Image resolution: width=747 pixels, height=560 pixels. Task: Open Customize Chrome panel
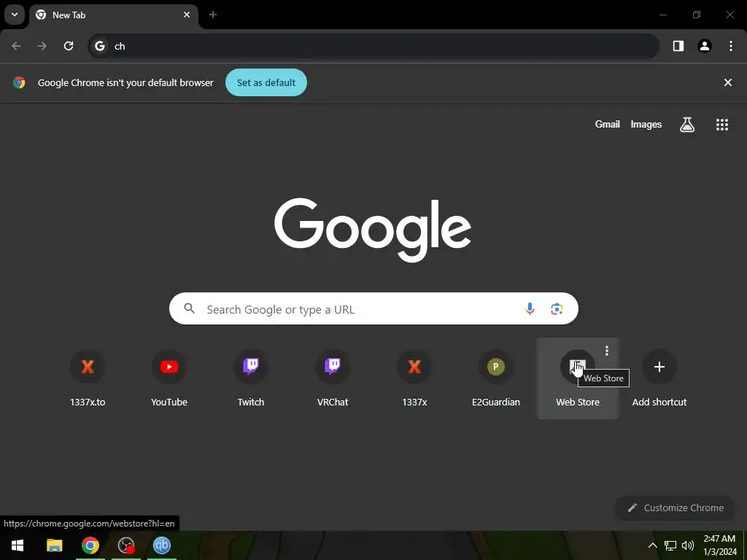click(676, 507)
